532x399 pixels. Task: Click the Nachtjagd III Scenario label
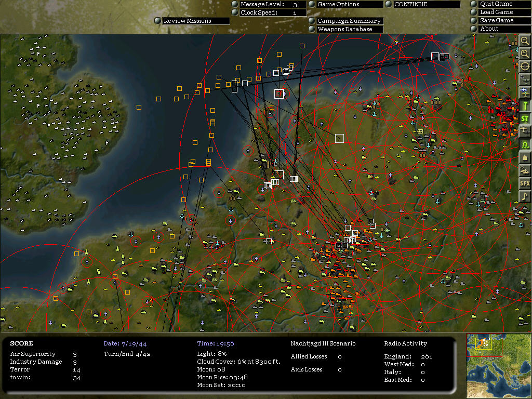point(323,343)
